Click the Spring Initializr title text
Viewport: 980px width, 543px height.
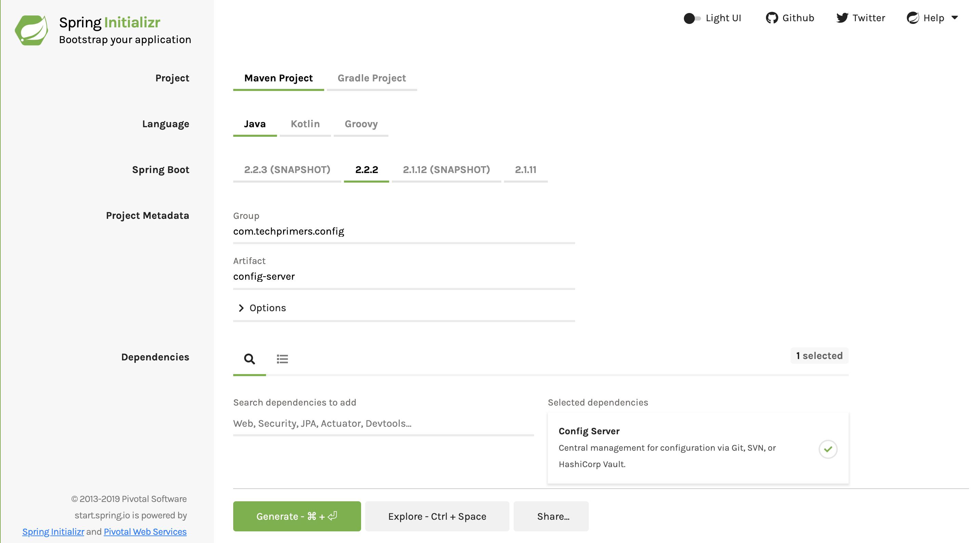point(109,23)
